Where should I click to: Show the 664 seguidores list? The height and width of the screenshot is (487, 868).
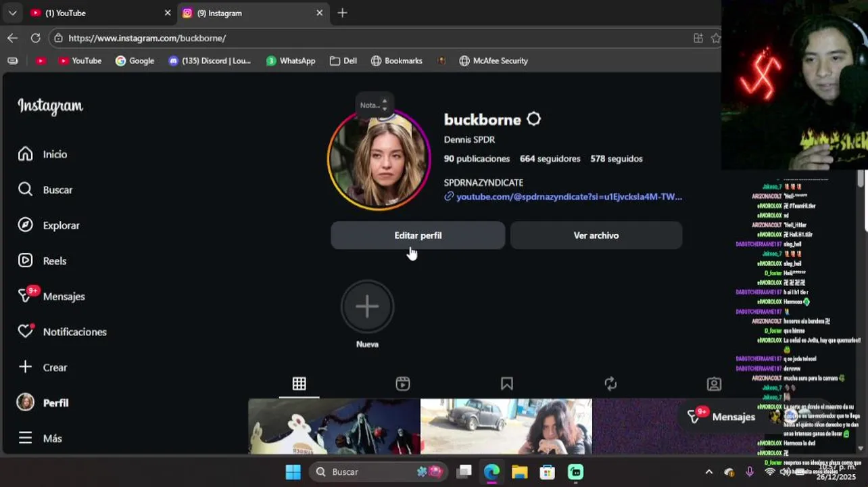(x=550, y=158)
